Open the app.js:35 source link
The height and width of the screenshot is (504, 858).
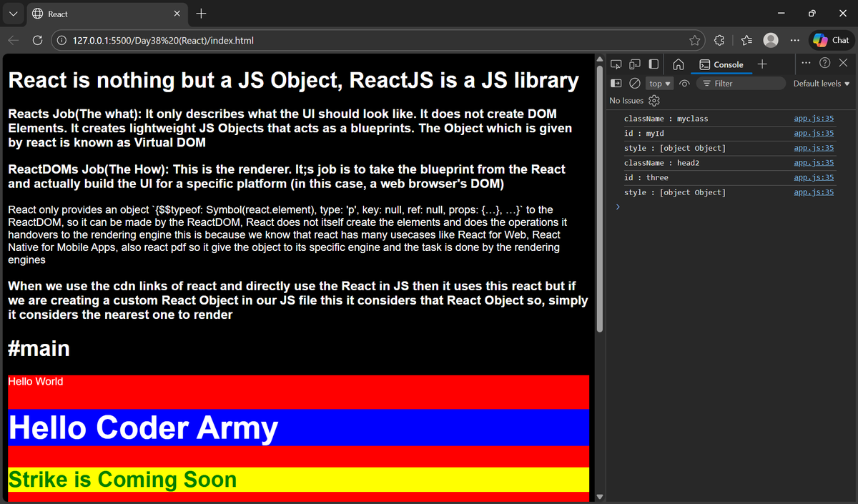[x=814, y=118]
